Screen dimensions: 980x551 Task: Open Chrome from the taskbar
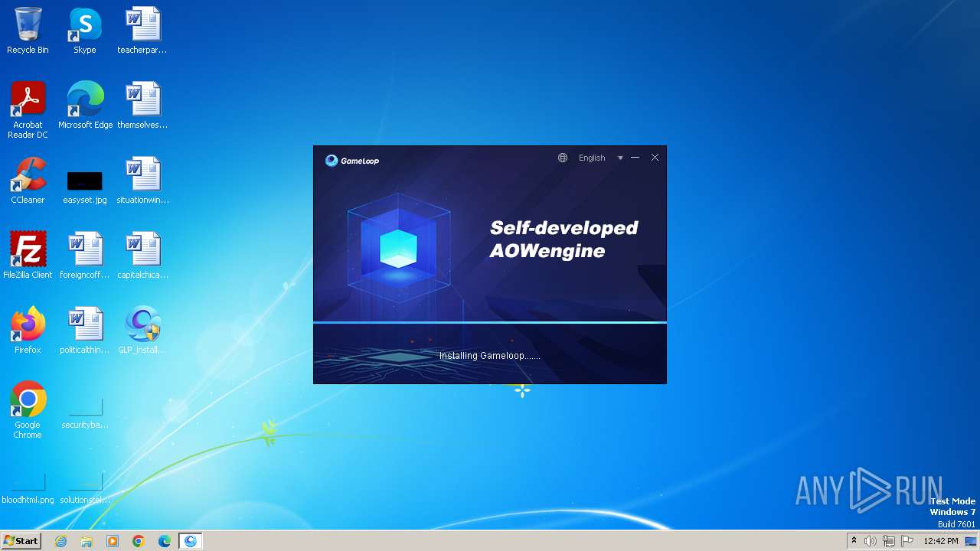click(x=139, y=541)
